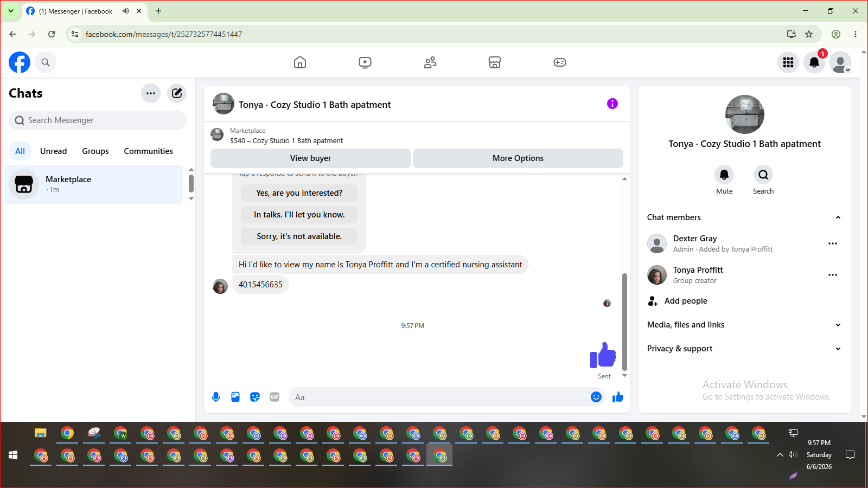Open options for Tonya Proffitt
The width and height of the screenshot is (868, 488).
pos(833,275)
